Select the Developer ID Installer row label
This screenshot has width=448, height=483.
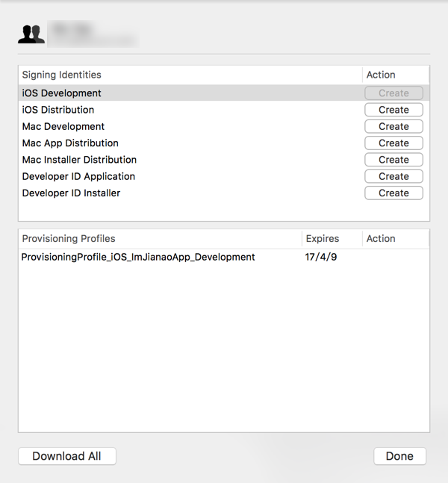coord(71,193)
